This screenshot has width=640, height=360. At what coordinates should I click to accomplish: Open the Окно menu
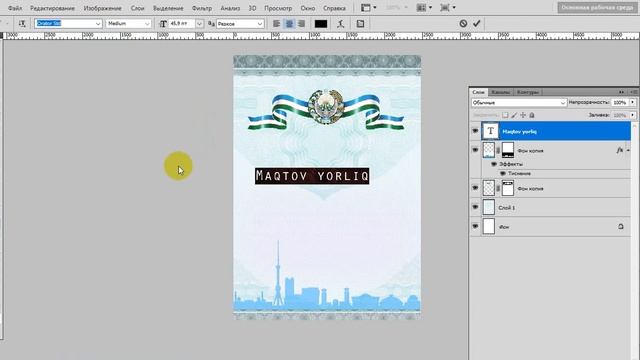(308, 8)
